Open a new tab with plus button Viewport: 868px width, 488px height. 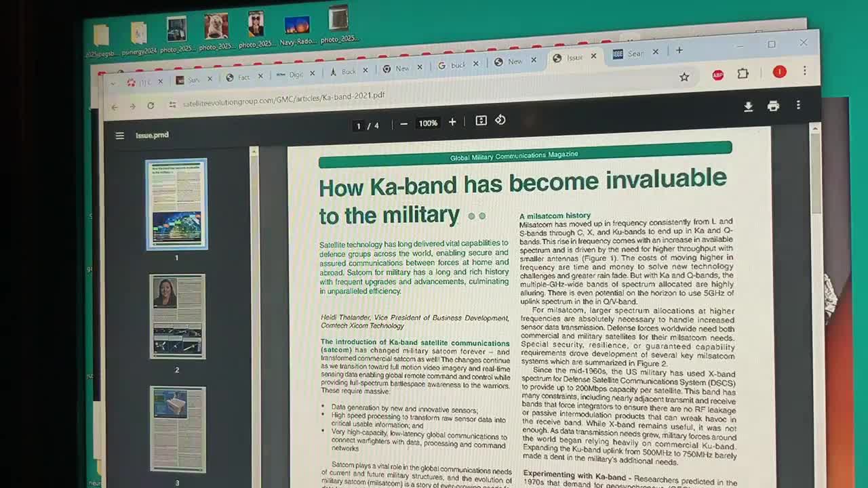coord(679,50)
